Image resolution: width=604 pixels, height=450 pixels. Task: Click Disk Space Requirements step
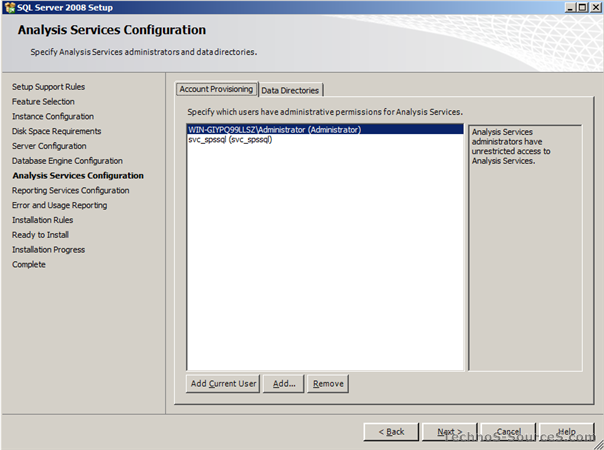[x=57, y=131]
